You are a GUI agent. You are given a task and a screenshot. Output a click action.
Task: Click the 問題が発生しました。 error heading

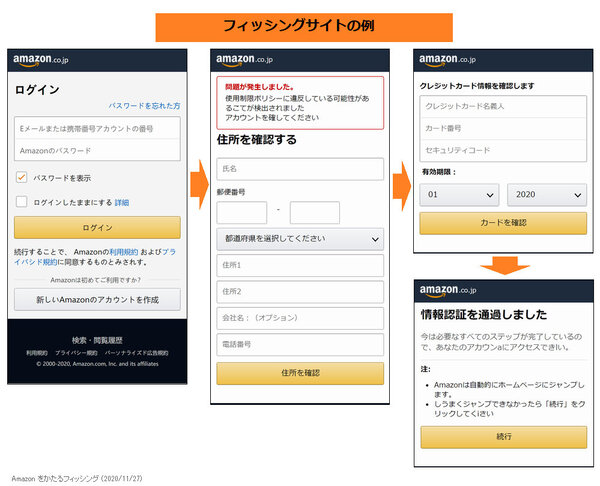pyautogui.click(x=259, y=87)
